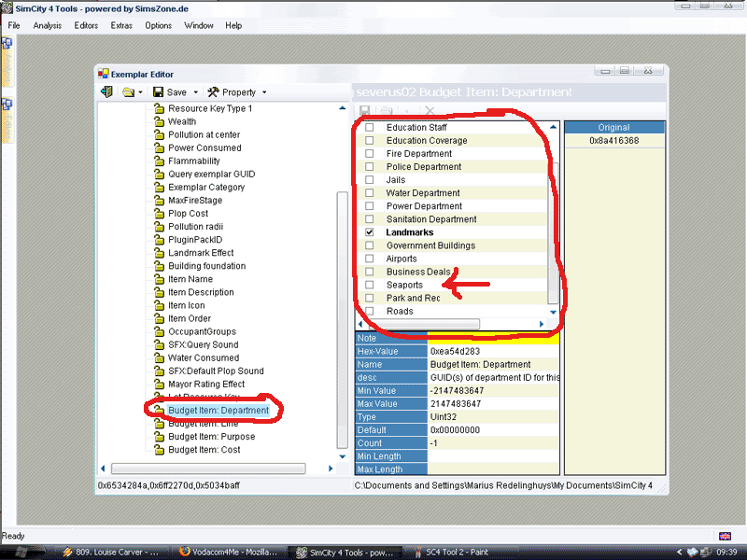Click the SimCity 4 Tools title bar app icon
Viewport: 747px width, 560px height.
coord(7,8)
